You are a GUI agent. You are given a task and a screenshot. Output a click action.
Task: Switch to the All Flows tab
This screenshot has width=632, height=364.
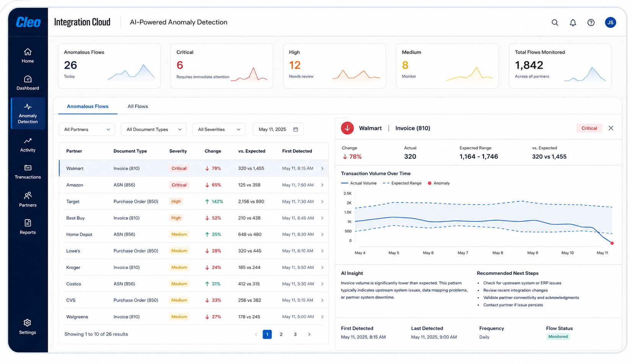point(138,106)
